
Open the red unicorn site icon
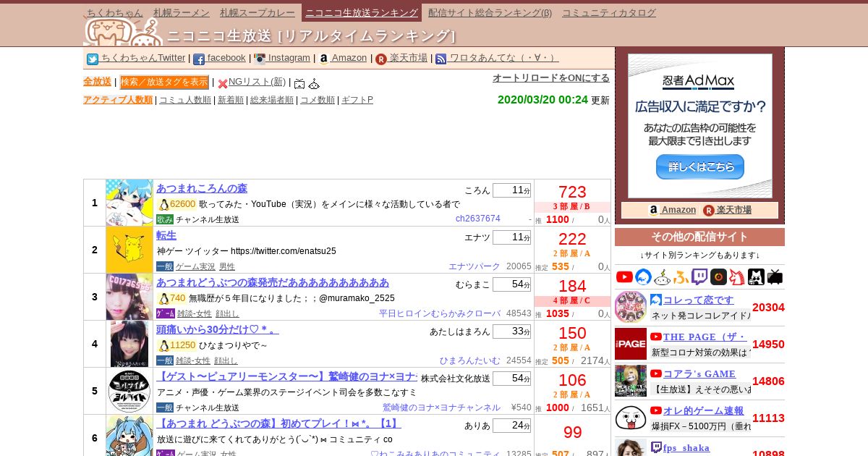(x=737, y=276)
